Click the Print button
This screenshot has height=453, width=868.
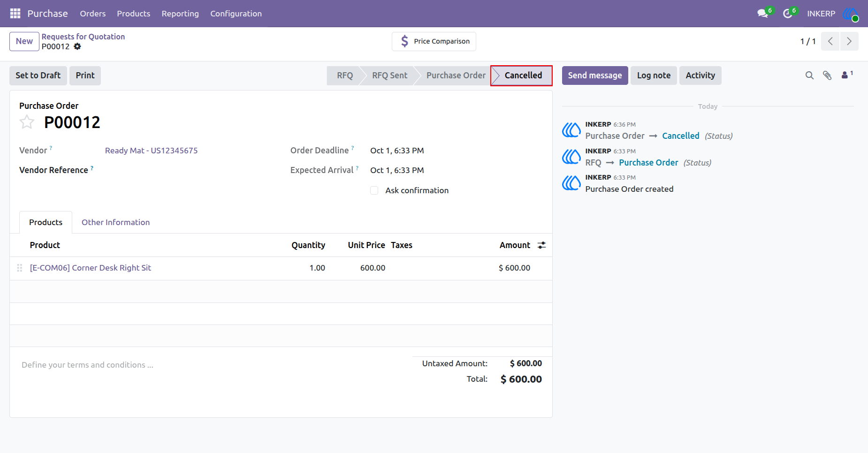(85, 75)
